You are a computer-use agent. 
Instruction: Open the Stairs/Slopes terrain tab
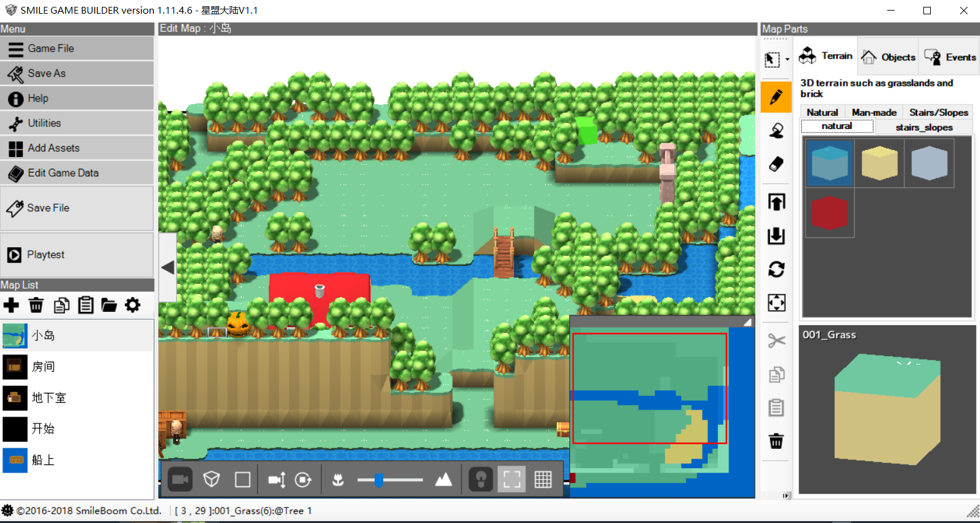pyautogui.click(x=938, y=112)
